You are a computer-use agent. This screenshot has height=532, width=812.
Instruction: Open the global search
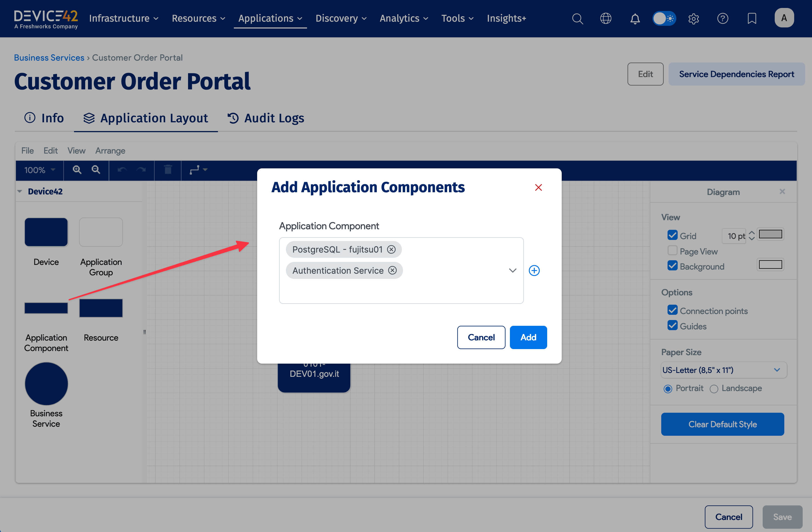(x=578, y=18)
